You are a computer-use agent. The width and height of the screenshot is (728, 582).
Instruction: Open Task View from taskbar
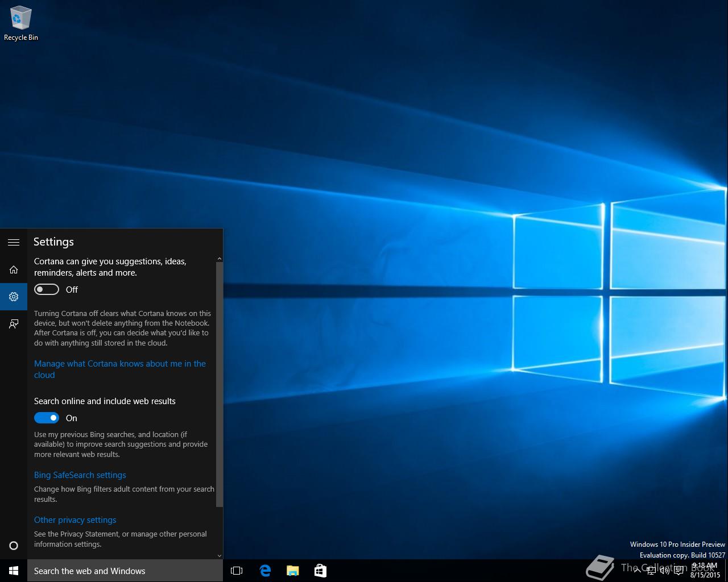[x=237, y=571]
